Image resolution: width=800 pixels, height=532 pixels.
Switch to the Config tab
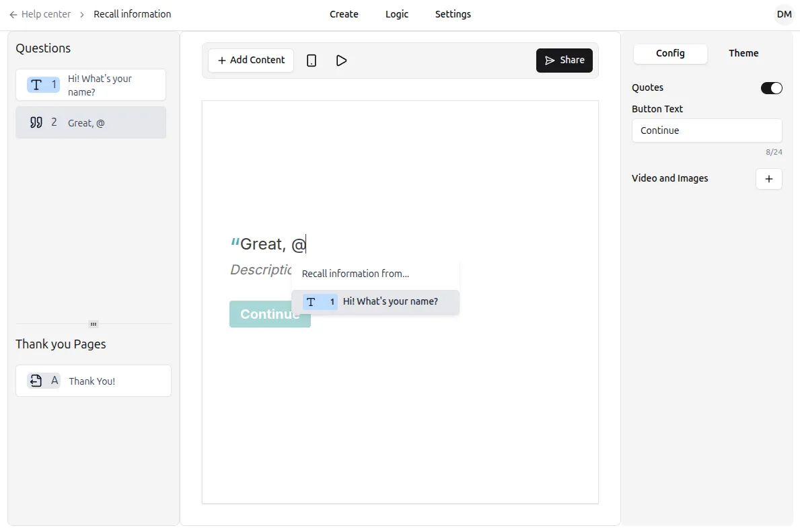(670, 54)
